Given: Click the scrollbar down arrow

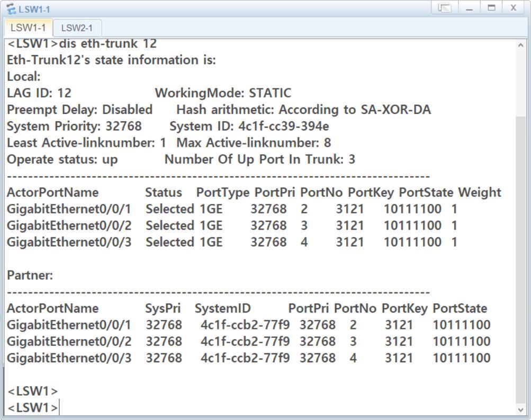Looking at the screenshot, I should [x=521, y=409].
